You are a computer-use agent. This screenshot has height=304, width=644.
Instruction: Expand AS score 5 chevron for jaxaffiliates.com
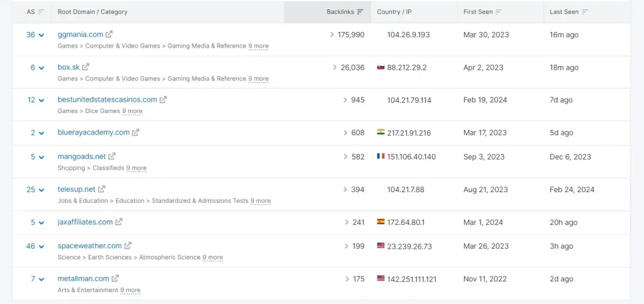[41, 223]
